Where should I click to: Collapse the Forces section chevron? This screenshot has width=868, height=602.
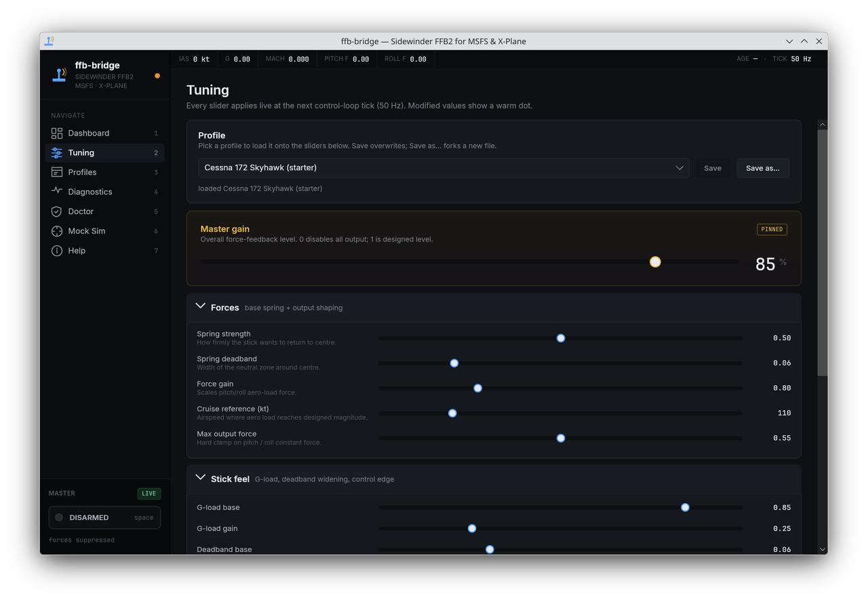pyautogui.click(x=201, y=306)
